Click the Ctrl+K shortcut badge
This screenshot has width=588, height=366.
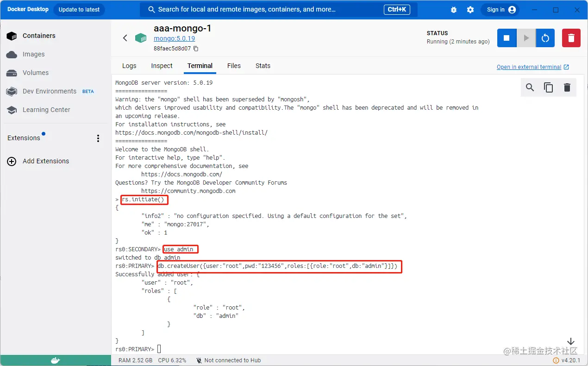click(x=397, y=9)
